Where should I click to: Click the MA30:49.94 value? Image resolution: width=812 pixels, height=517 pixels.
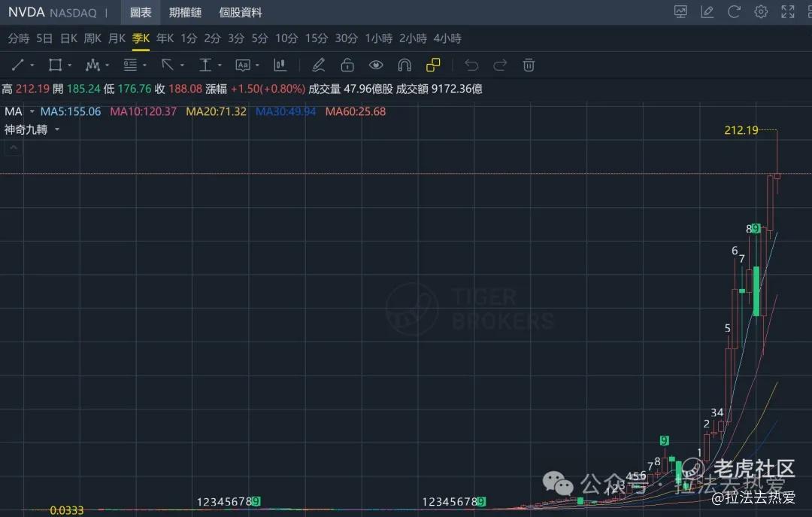point(286,111)
